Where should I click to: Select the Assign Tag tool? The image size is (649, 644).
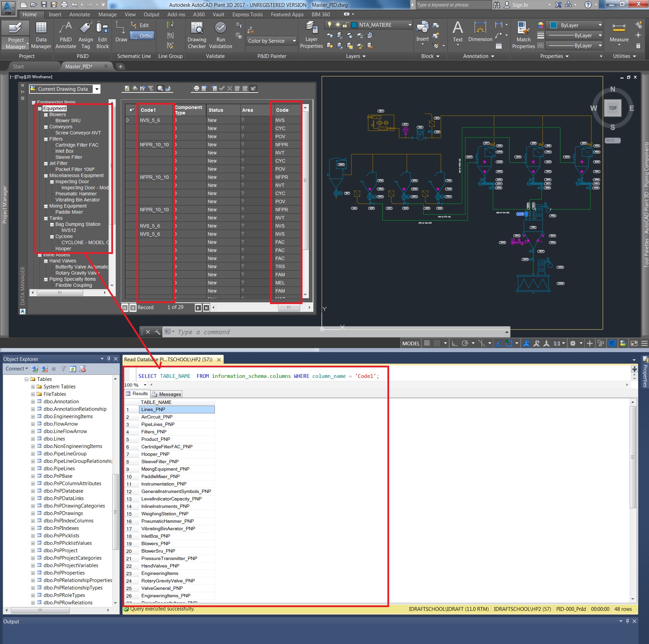[x=86, y=35]
